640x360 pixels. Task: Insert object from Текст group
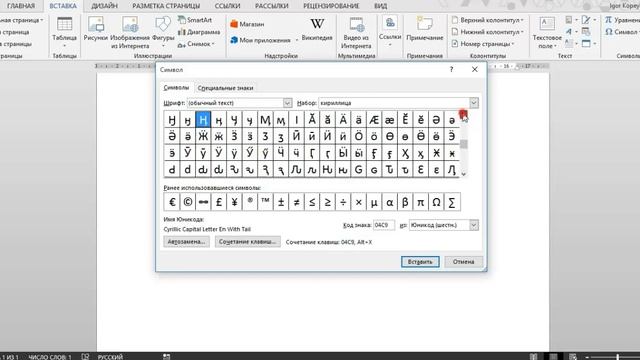[x=588, y=43]
